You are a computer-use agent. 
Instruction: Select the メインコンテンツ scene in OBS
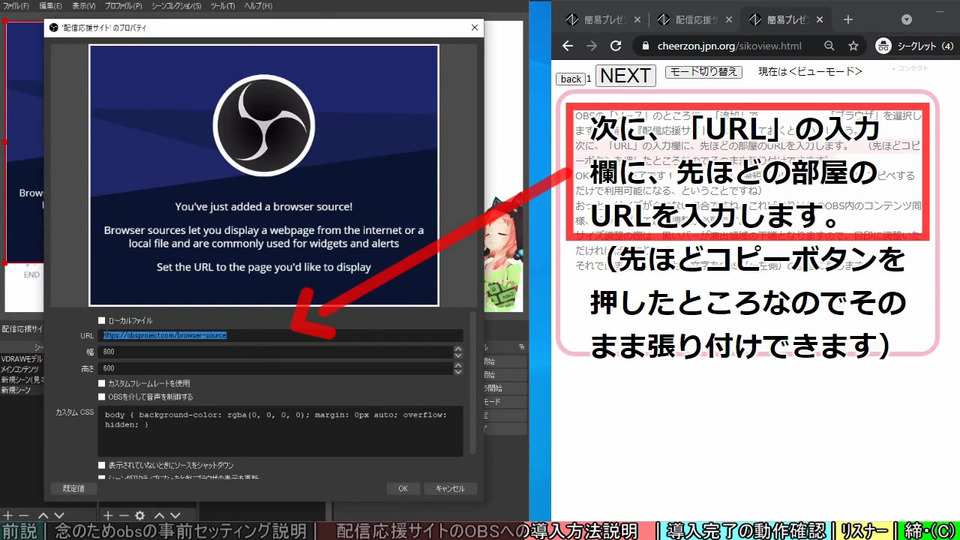coord(20,370)
